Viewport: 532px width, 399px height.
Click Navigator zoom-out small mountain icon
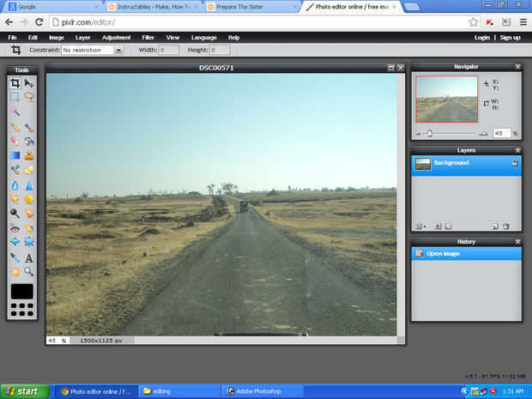click(x=418, y=134)
